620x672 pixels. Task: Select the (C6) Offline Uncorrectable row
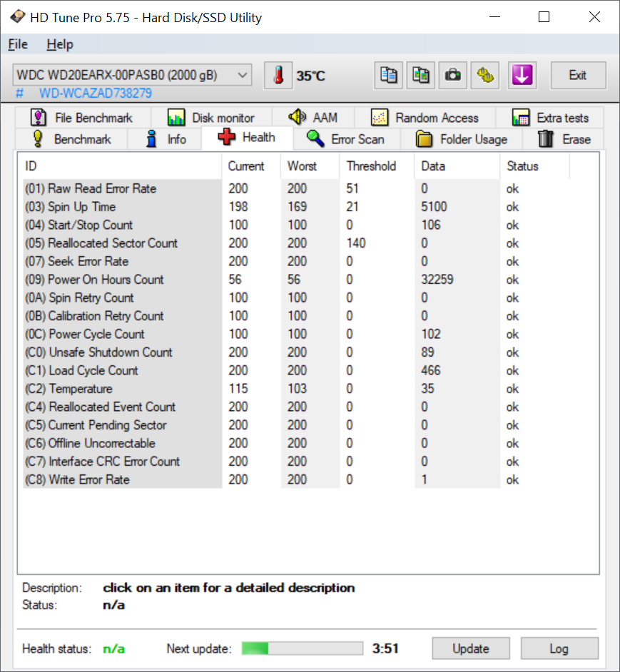[x=296, y=444]
